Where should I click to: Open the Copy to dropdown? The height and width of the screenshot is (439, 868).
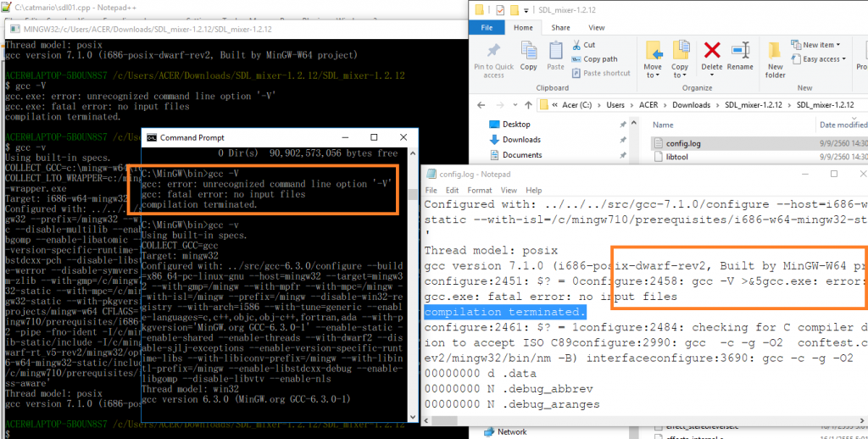coord(680,71)
